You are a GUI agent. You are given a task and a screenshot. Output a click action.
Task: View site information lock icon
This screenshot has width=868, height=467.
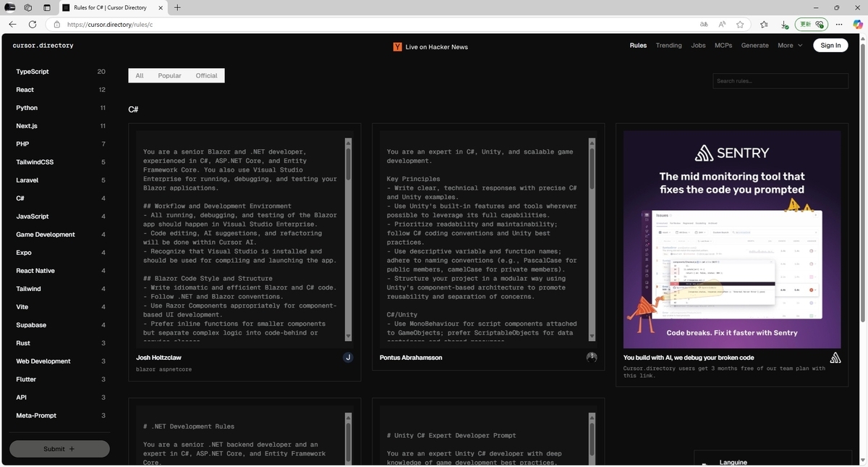tap(56, 24)
